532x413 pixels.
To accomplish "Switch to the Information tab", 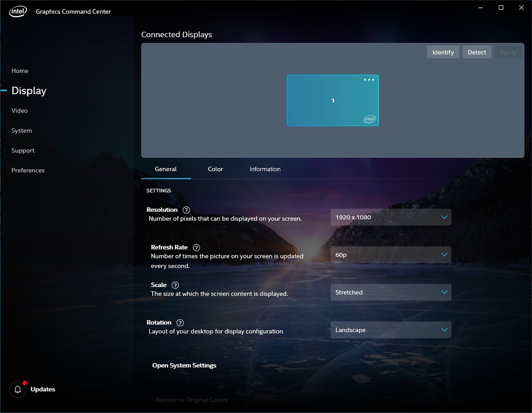I will pos(265,169).
